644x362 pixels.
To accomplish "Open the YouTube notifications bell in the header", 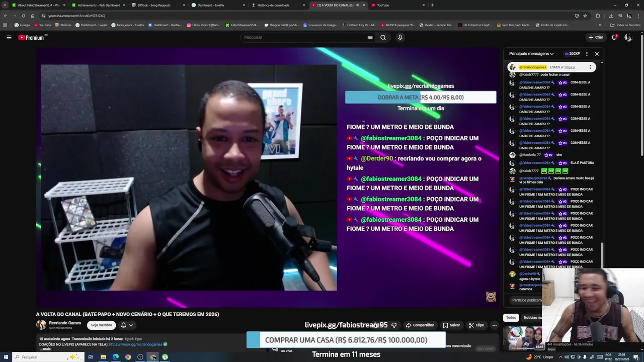I will (x=614, y=37).
